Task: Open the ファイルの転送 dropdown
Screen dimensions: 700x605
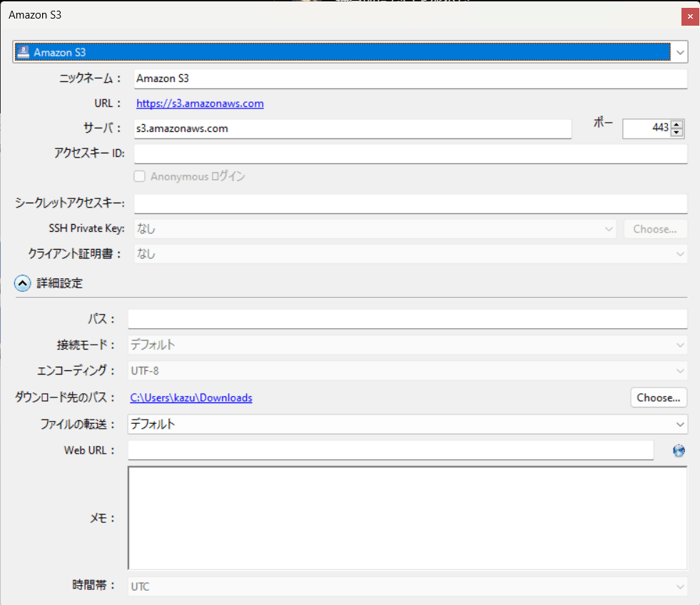Action: pyautogui.click(x=407, y=424)
